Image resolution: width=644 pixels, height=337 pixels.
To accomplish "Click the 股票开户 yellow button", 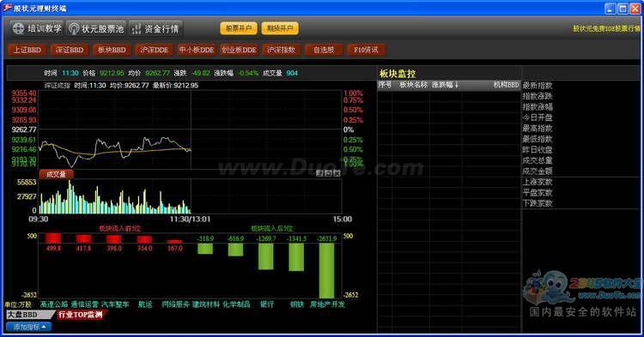I will coord(239,28).
